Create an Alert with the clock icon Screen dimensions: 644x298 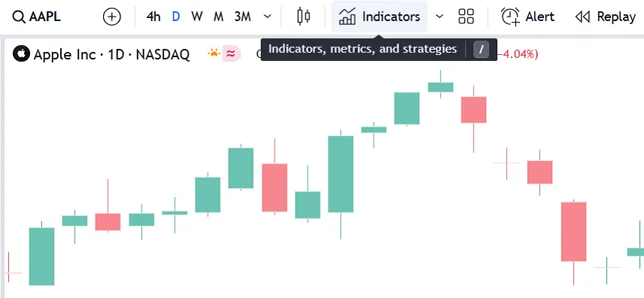click(x=528, y=17)
